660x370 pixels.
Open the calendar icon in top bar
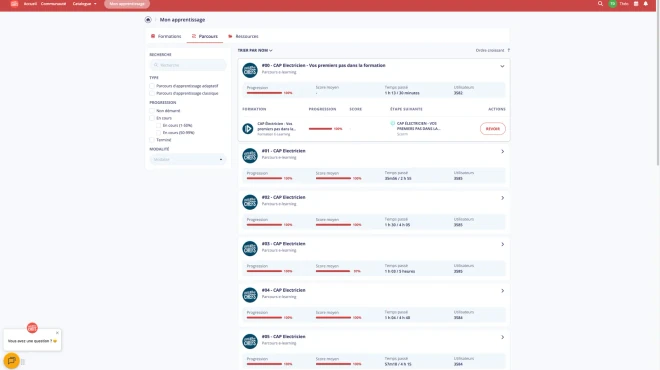636,4
